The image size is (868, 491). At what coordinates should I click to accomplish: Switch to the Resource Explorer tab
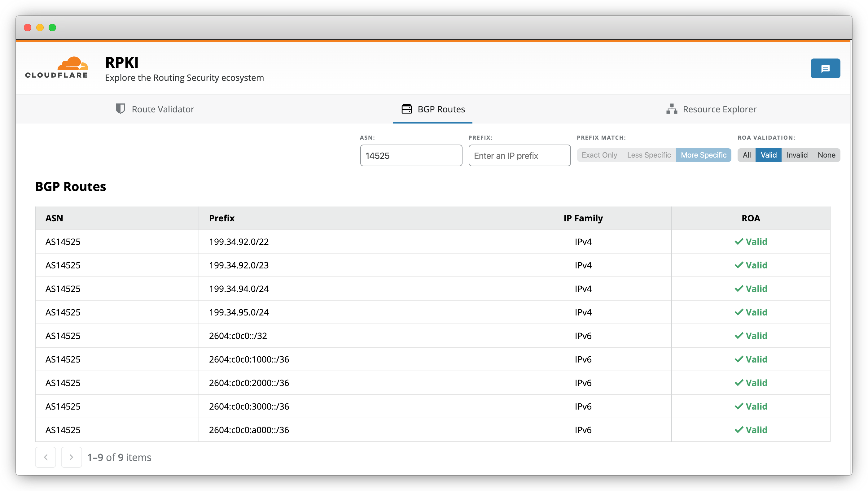coord(719,109)
